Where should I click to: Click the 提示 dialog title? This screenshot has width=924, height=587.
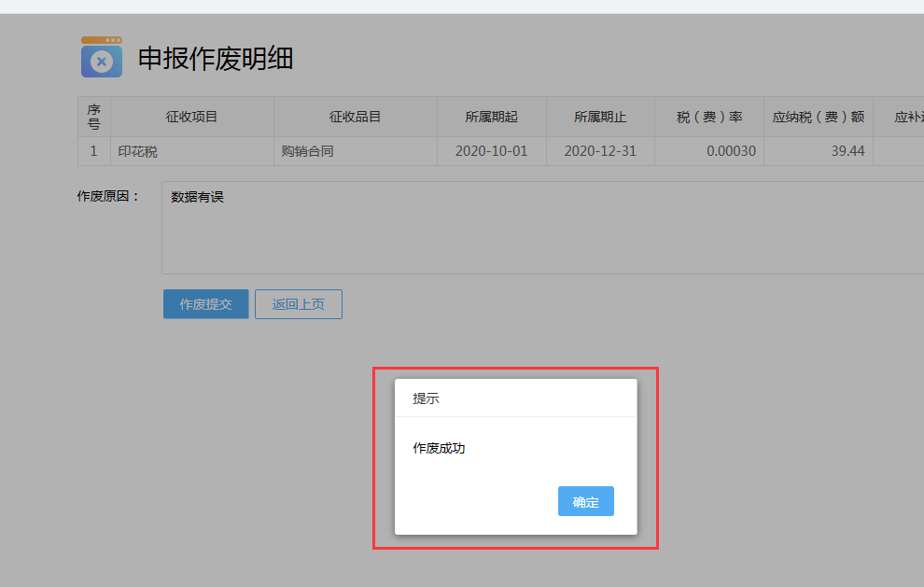426,398
